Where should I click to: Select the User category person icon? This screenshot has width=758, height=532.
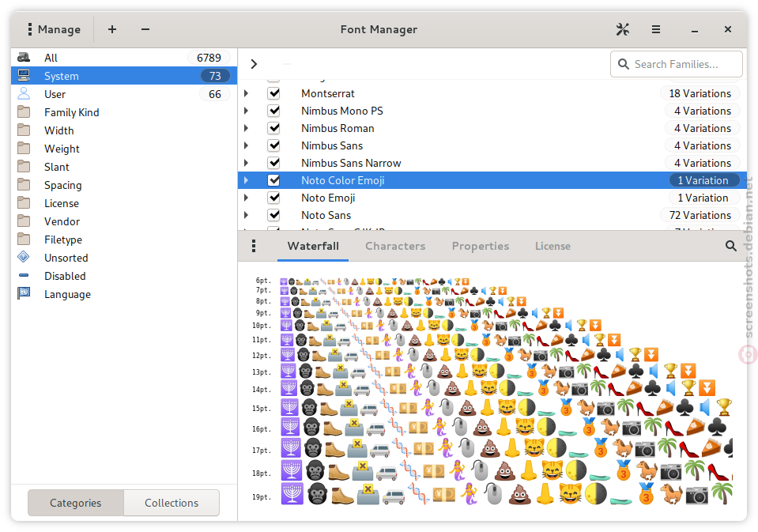point(24,93)
